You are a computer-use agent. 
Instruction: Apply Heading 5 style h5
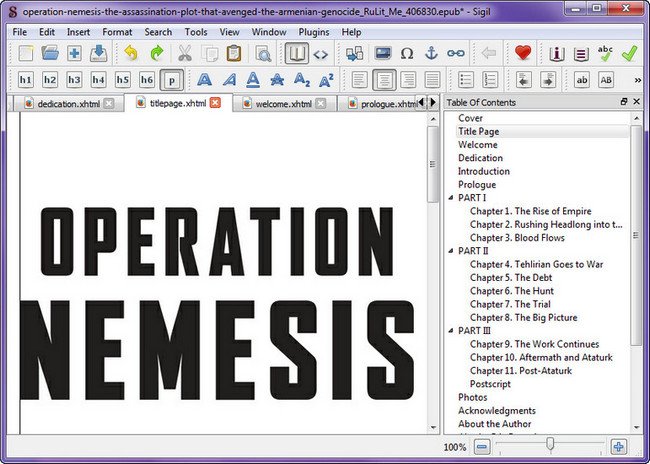click(x=123, y=80)
